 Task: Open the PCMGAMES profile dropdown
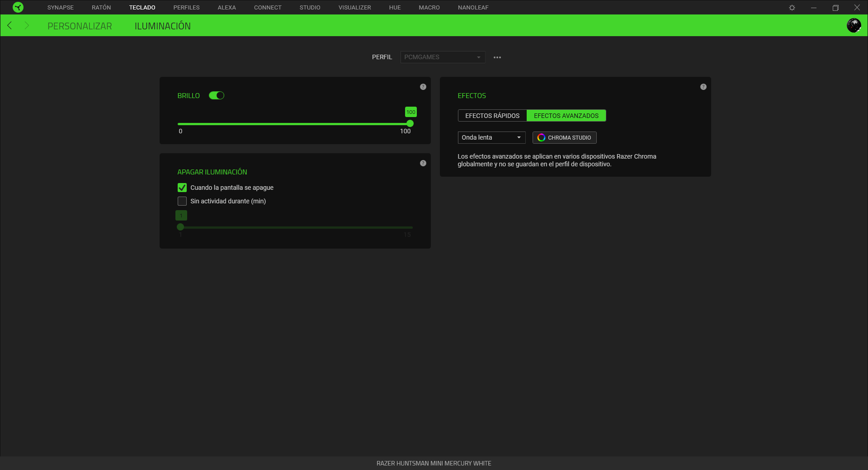coord(443,57)
